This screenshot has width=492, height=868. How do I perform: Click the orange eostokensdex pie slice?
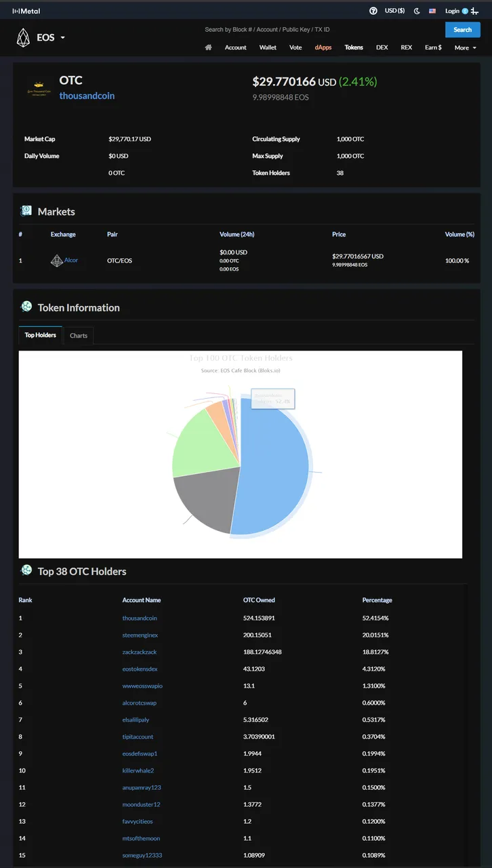[x=218, y=412]
